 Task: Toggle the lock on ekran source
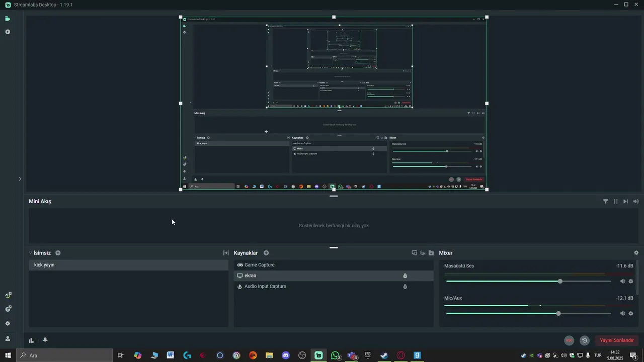pyautogui.click(x=405, y=276)
